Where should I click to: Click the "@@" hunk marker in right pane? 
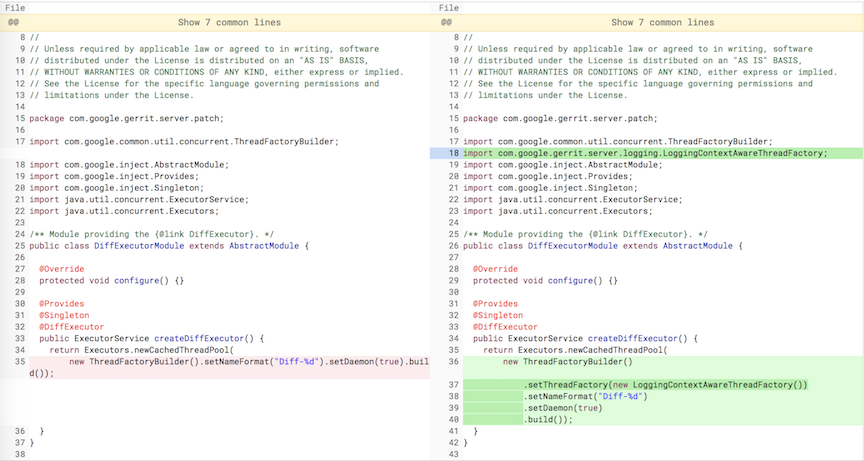(x=447, y=22)
